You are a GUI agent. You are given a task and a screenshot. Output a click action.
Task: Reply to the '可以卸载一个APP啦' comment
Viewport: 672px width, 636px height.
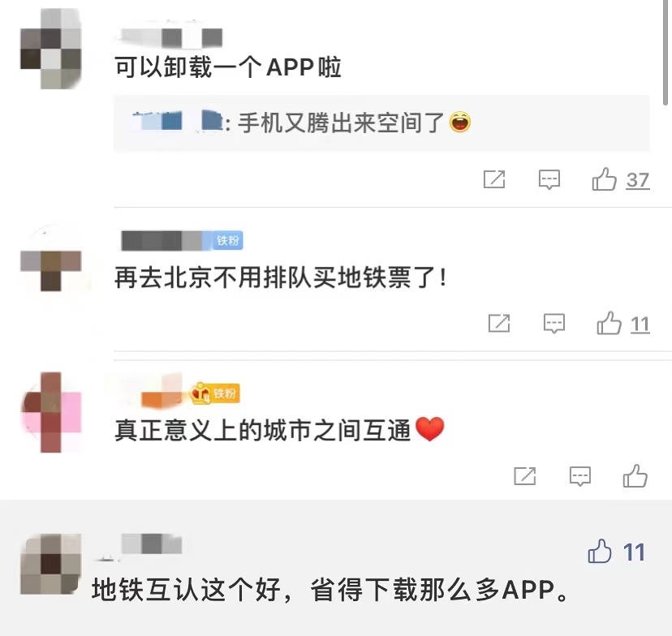[x=549, y=179]
